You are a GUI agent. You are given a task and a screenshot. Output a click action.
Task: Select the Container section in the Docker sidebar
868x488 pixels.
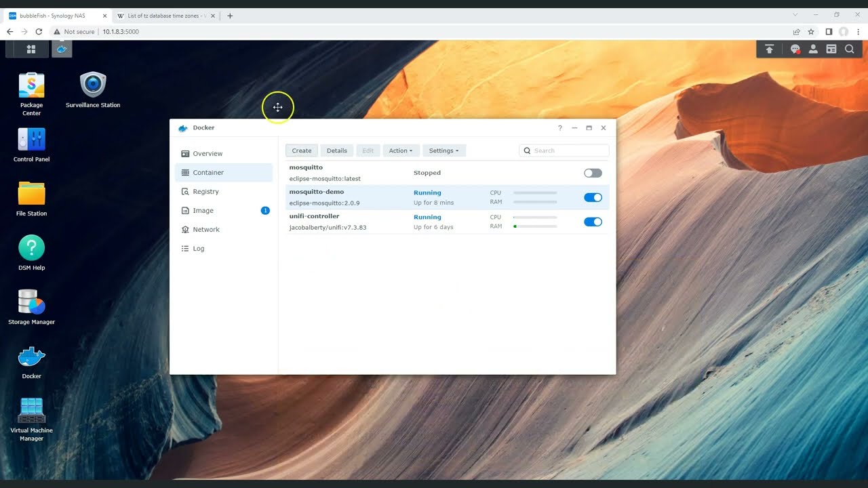pyautogui.click(x=224, y=173)
